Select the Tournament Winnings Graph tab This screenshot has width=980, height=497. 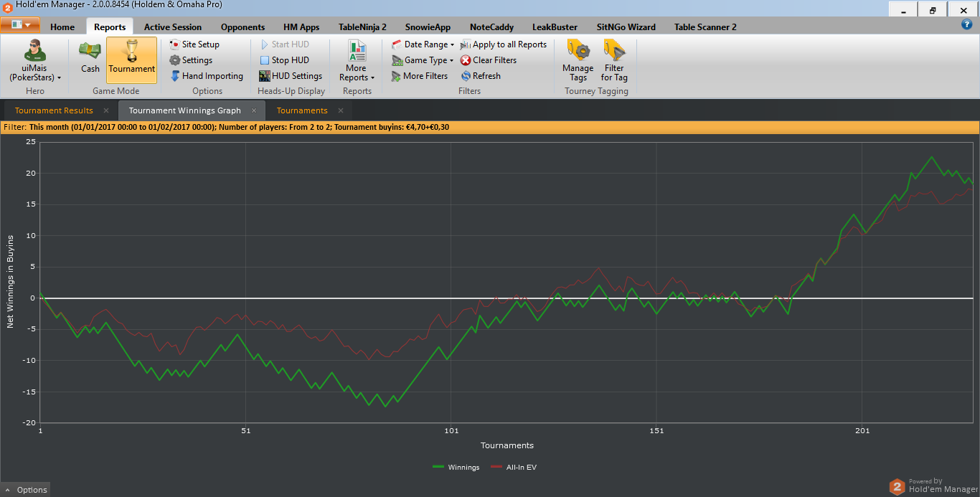pos(185,110)
